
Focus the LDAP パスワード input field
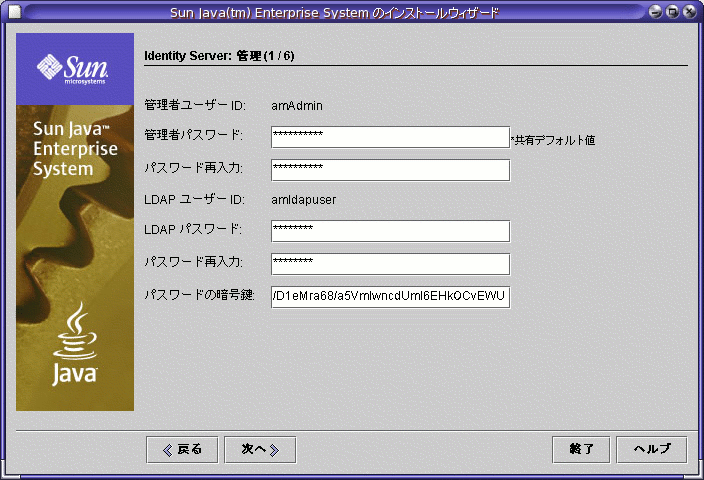click(x=390, y=231)
